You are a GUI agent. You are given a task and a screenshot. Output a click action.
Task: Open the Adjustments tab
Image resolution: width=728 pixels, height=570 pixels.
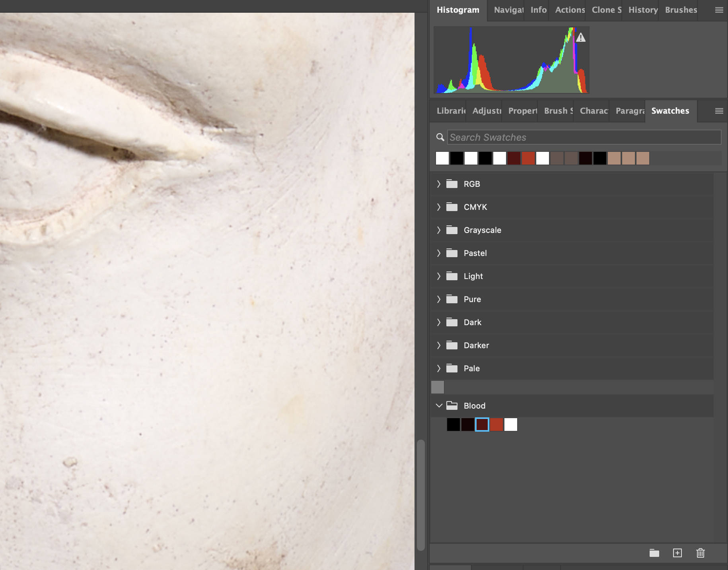click(x=487, y=111)
